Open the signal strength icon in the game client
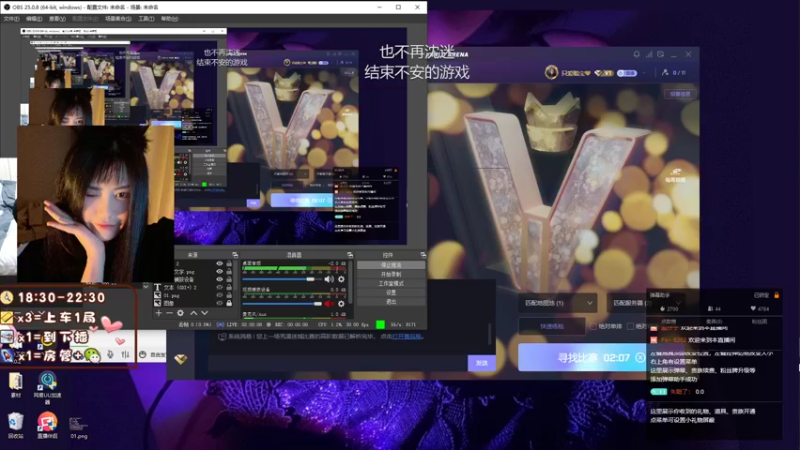The image size is (800, 450). point(649,54)
